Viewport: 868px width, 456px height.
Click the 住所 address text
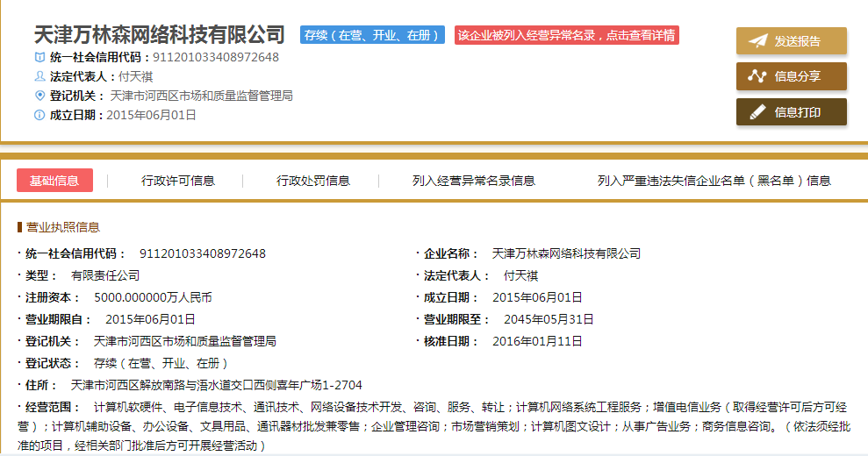[216, 385]
